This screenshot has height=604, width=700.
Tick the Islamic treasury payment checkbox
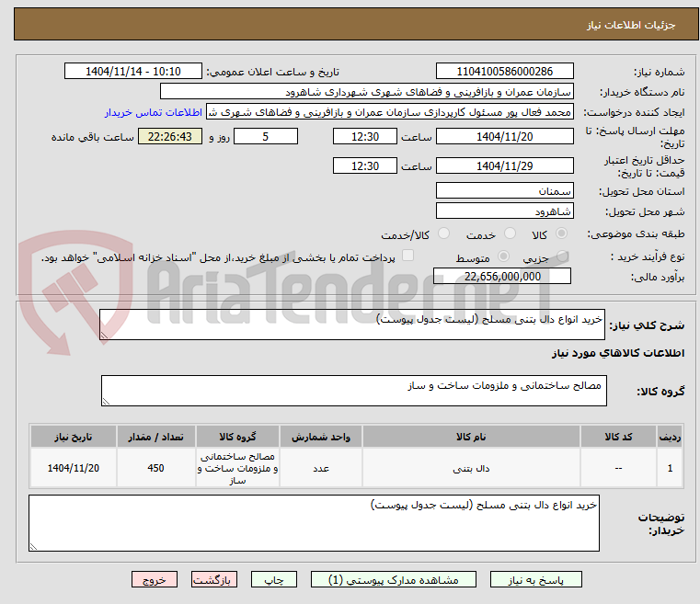point(407,256)
